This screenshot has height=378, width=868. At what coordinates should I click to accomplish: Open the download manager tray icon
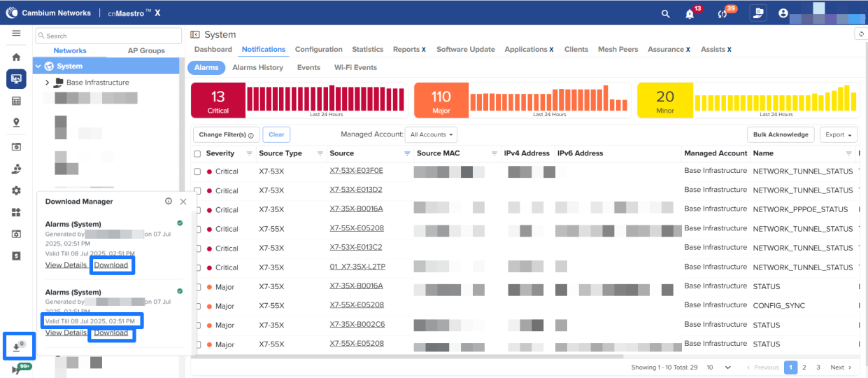click(x=17, y=347)
